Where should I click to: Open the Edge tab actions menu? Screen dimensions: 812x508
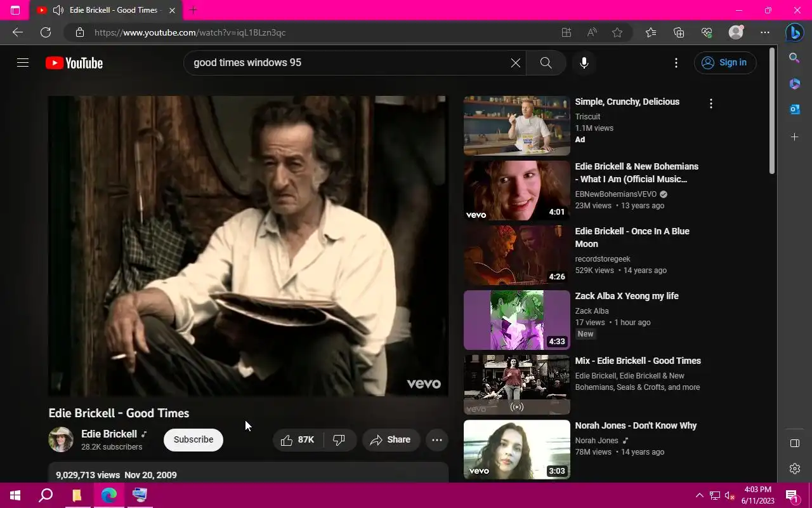(x=15, y=10)
